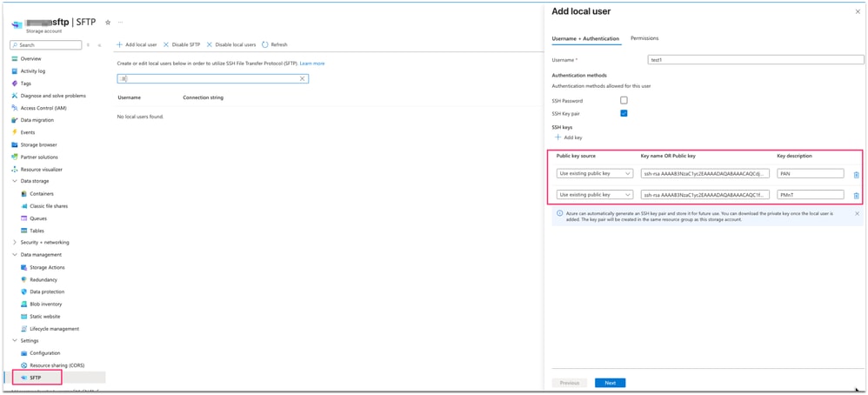The width and height of the screenshot is (868, 395).
Task: Click the local users filter field
Action: 212,78
